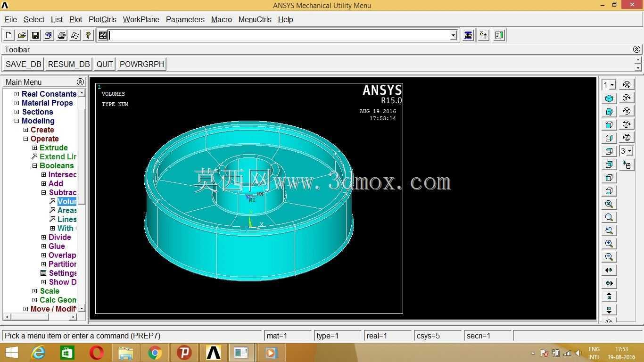644x362 pixels.
Task: Click the csys=5 status field
Action: click(x=437, y=336)
